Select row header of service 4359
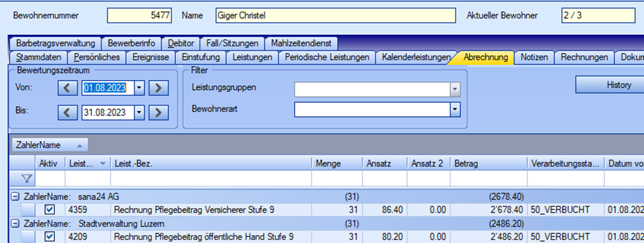644x243 pixels. click(x=29, y=210)
